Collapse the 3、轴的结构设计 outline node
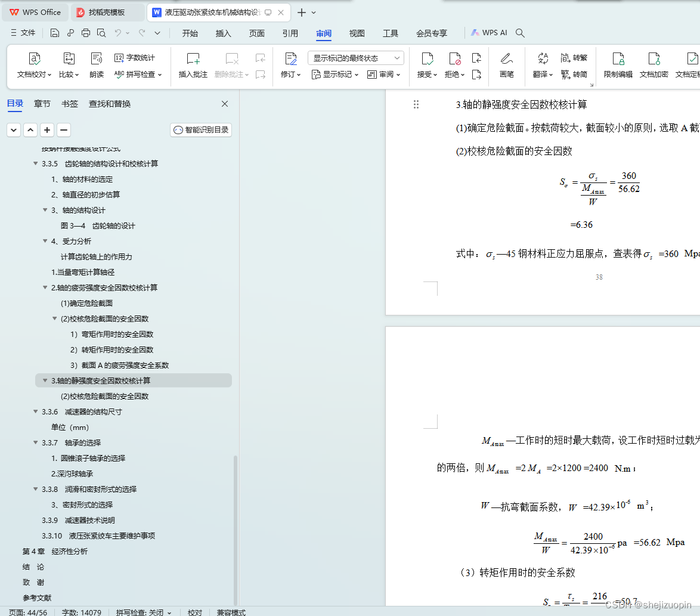This screenshot has height=616, width=700. pos(45,211)
